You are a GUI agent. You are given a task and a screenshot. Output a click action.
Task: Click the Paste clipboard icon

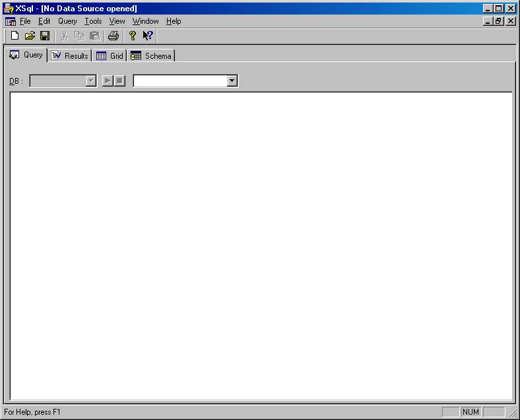pyautogui.click(x=95, y=36)
